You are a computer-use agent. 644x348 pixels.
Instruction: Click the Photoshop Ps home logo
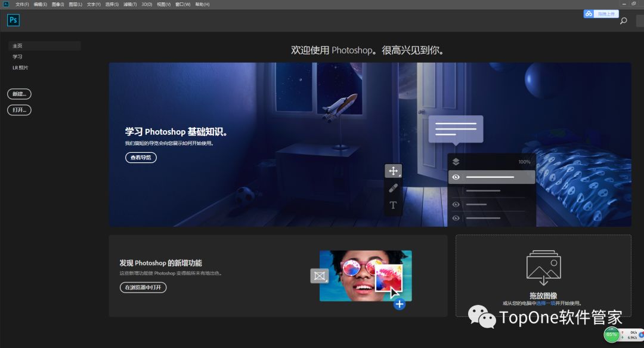click(13, 20)
